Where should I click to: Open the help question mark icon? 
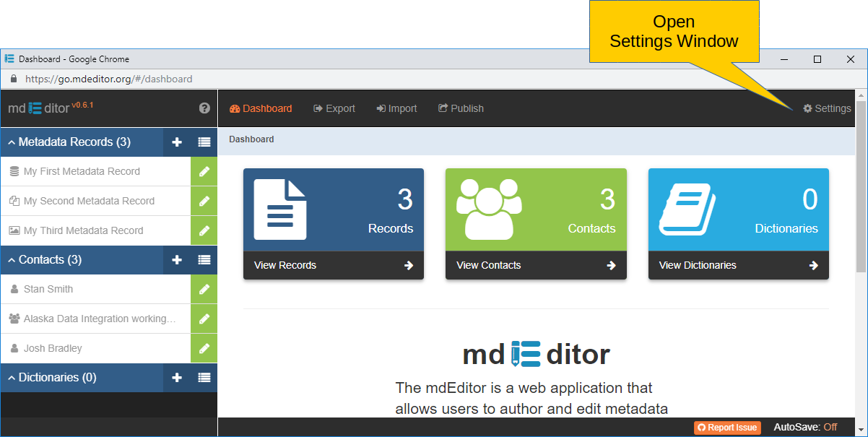point(204,108)
